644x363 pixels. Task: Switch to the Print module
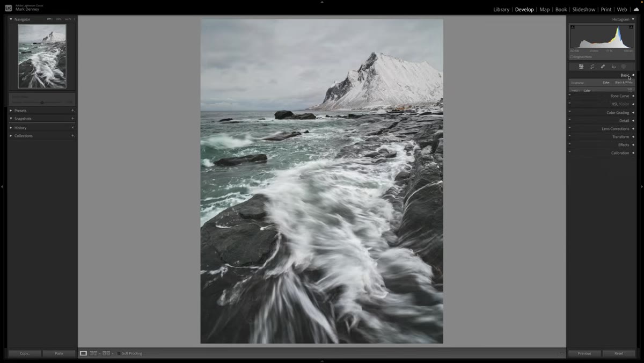(606, 10)
